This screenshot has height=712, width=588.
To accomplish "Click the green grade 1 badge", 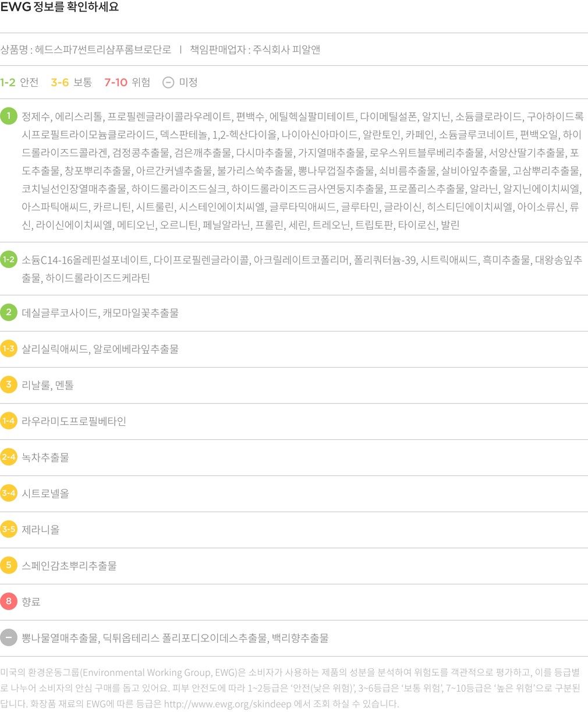I will point(9,116).
